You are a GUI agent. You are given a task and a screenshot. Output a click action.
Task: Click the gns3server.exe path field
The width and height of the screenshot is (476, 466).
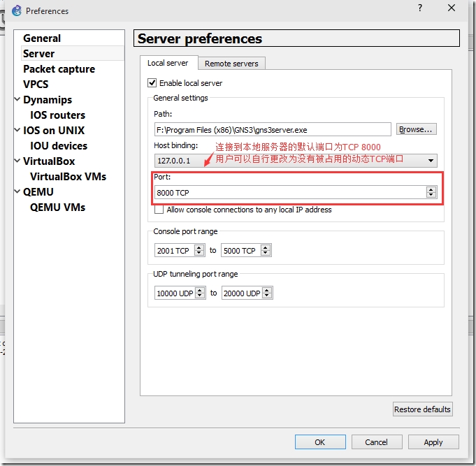tap(273, 130)
